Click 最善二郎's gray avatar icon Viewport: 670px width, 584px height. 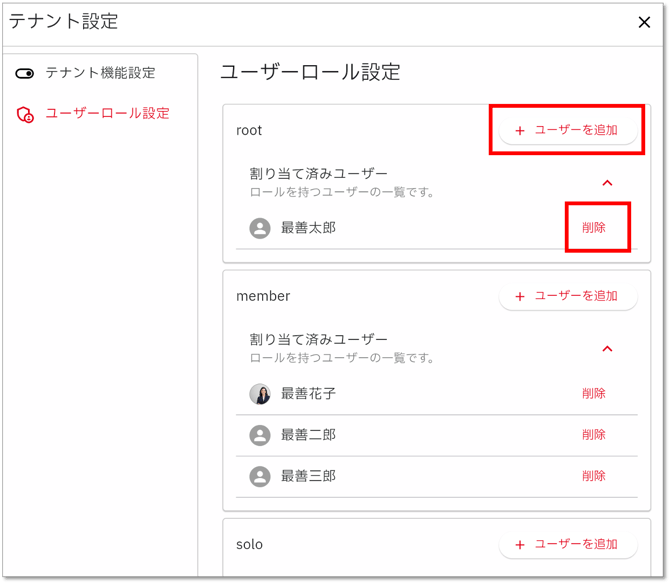(260, 435)
